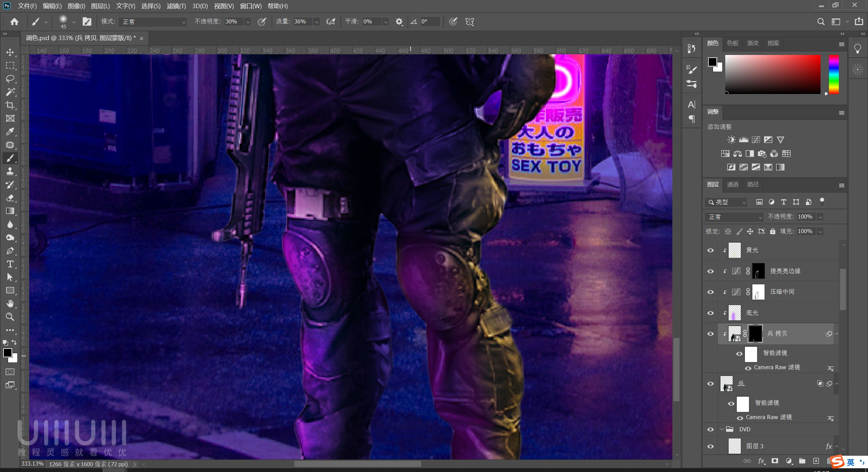
Task: Open the 滤镜(T) menu
Action: click(x=176, y=6)
